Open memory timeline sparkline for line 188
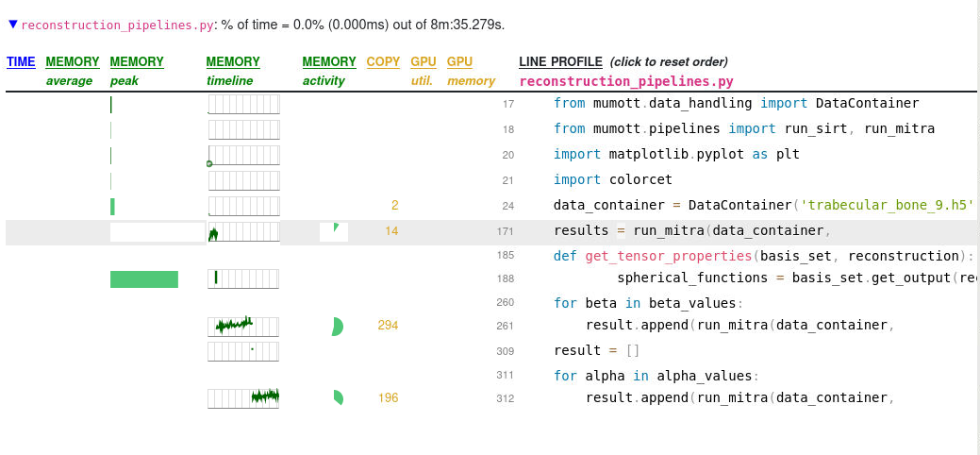Screen dimensions: 980x455 pyautogui.click(x=243, y=279)
